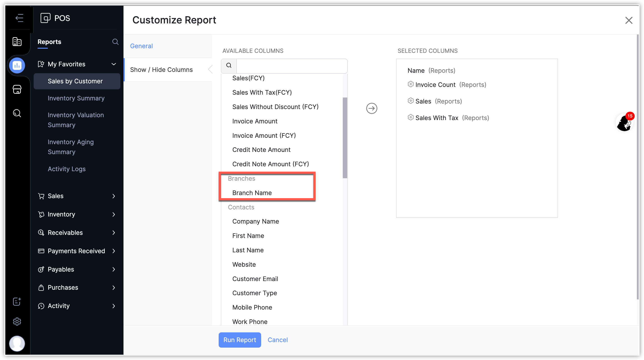Viewport: 644px width, 360px height.
Task: Click the move-right arrow circle icon
Action: (x=372, y=108)
